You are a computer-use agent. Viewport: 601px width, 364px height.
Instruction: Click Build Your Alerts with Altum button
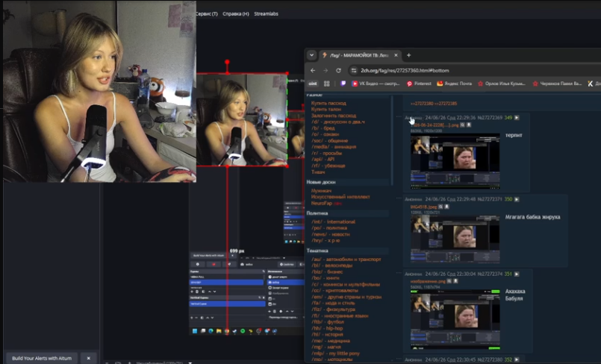(42, 358)
